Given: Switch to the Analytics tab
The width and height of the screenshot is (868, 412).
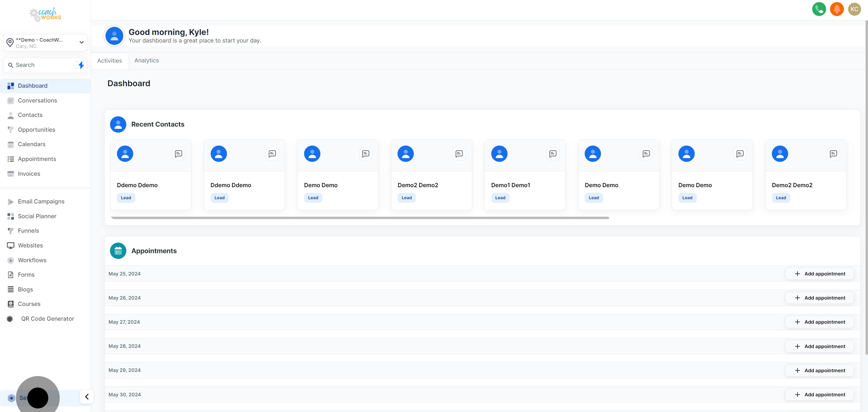Looking at the screenshot, I should (x=146, y=60).
